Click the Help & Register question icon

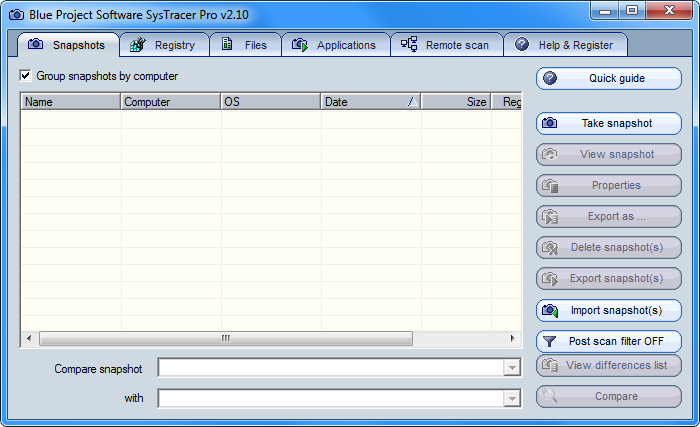coord(522,44)
